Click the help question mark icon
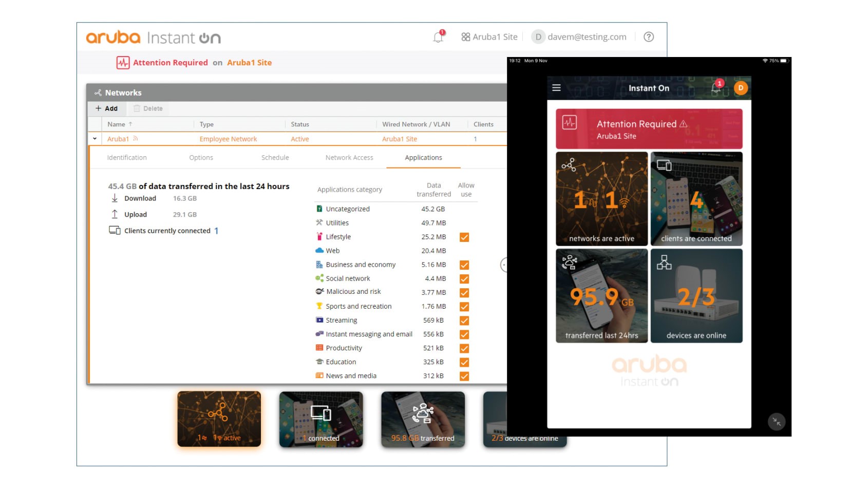The image size is (868, 488). (x=649, y=37)
